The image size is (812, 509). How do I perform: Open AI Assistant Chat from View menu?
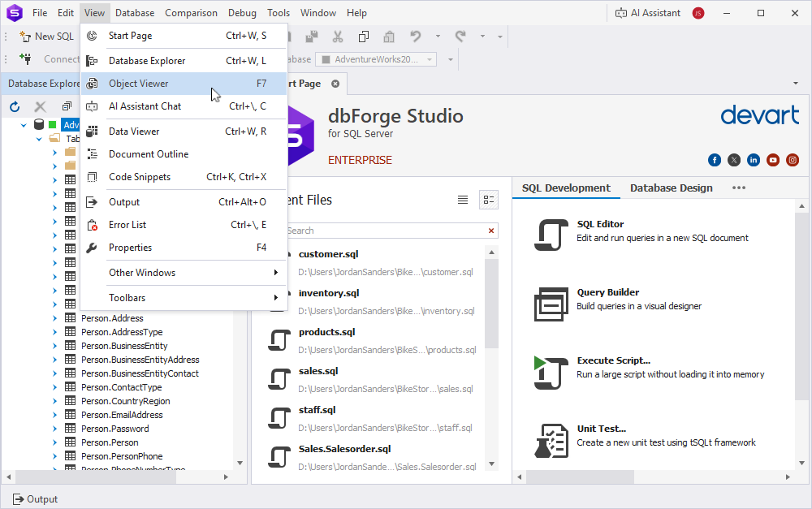(145, 106)
